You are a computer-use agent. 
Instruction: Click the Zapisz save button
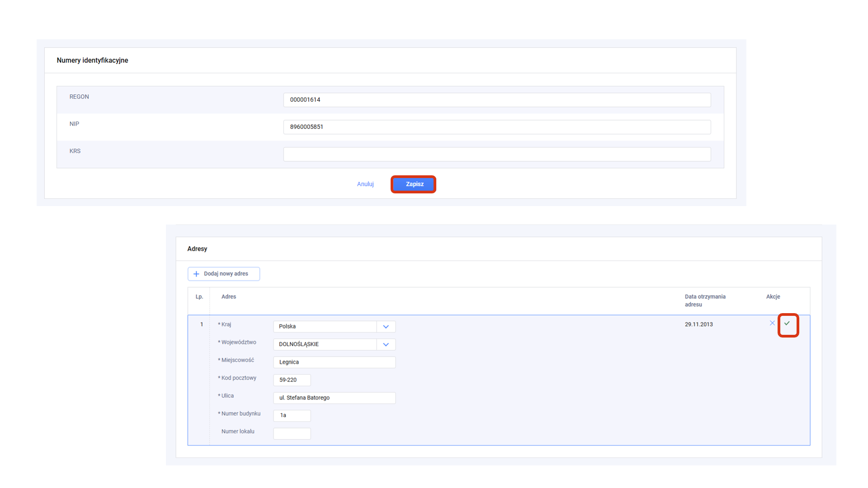(414, 184)
